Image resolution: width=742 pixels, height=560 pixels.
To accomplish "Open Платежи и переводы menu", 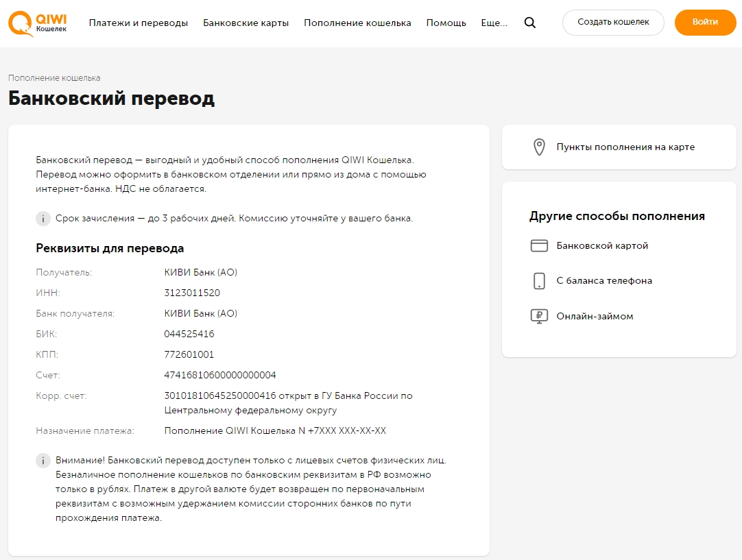I will (x=138, y=23).
